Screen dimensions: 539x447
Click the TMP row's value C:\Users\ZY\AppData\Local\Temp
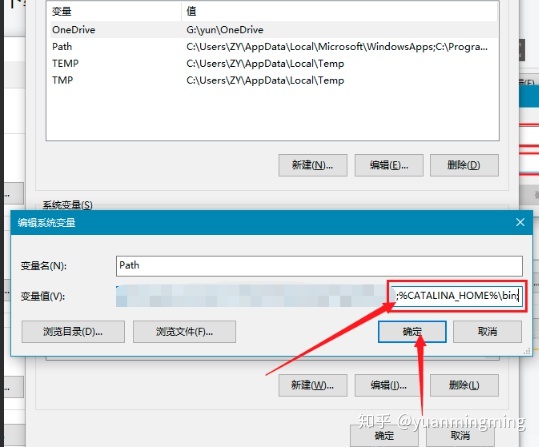[x=265, y=80]
